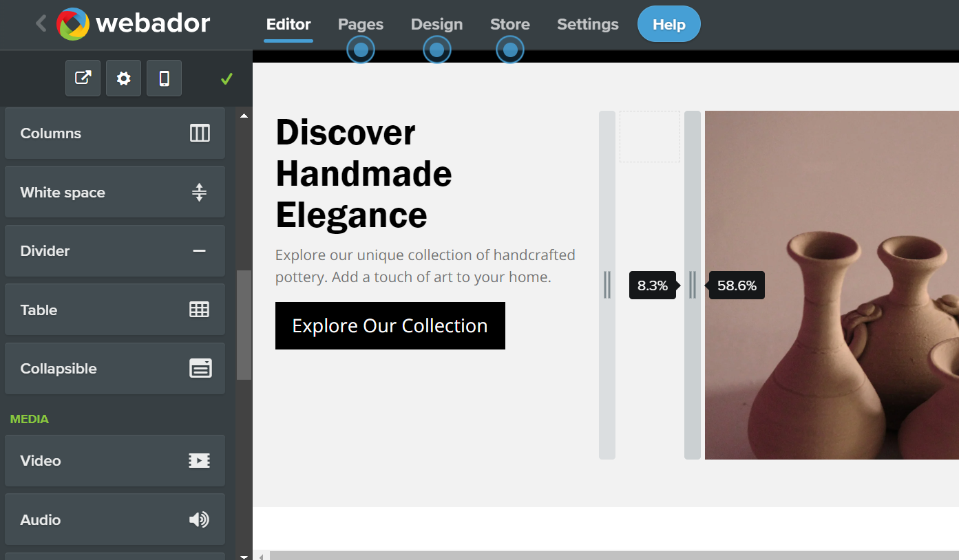Image resolution: width=959 pixels, height=560 pixels.
Task: Open page settings via the gear icon
Action: (123, 78)
